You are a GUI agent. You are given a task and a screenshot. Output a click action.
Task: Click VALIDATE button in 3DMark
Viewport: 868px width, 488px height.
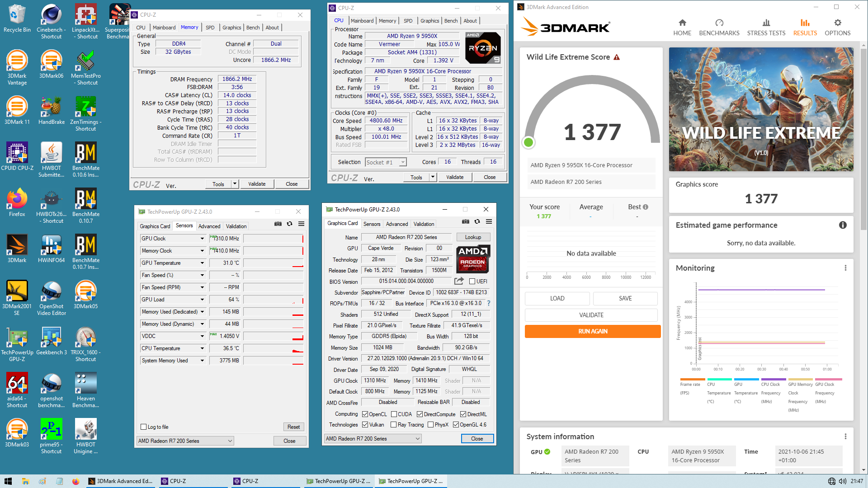(591, 315)
